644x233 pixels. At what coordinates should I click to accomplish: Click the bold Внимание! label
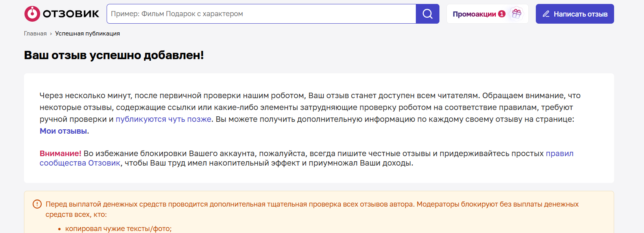click(x=61, y=153)
